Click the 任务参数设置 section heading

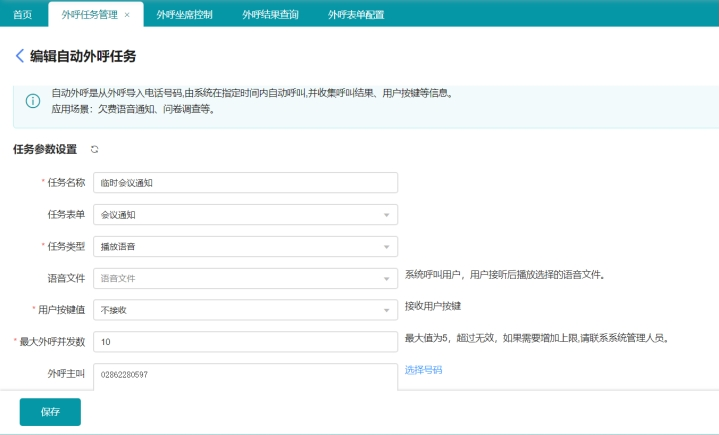(44, 149)
